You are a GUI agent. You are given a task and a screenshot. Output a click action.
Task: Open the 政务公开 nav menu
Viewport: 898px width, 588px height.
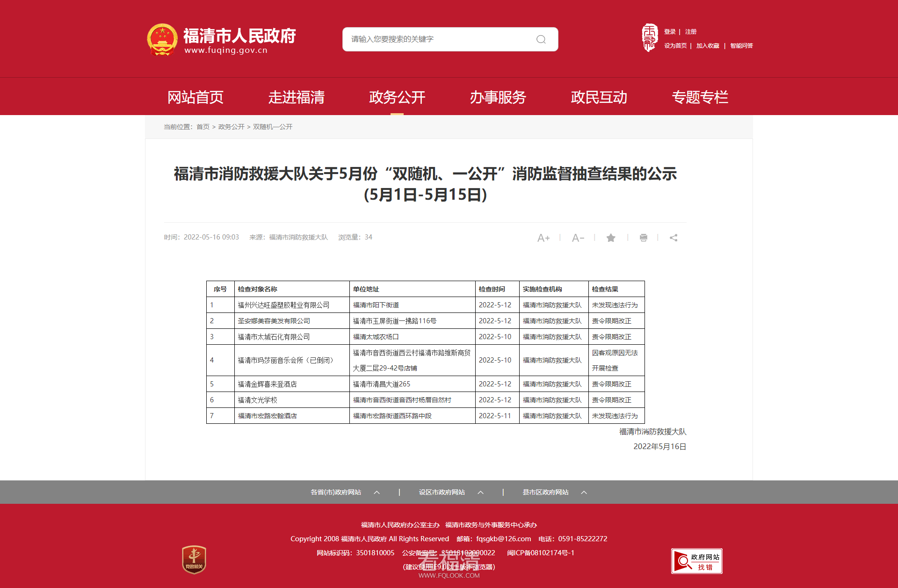point(397,97)
